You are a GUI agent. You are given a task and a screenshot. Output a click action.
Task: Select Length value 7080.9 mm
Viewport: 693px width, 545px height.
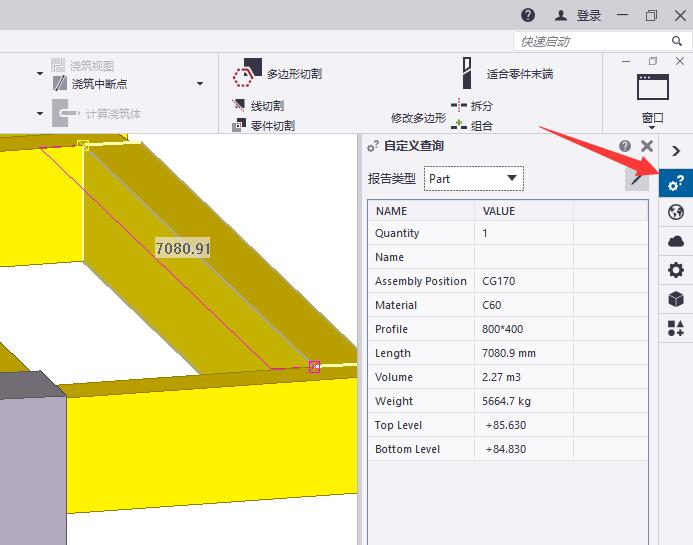(509, 353)
